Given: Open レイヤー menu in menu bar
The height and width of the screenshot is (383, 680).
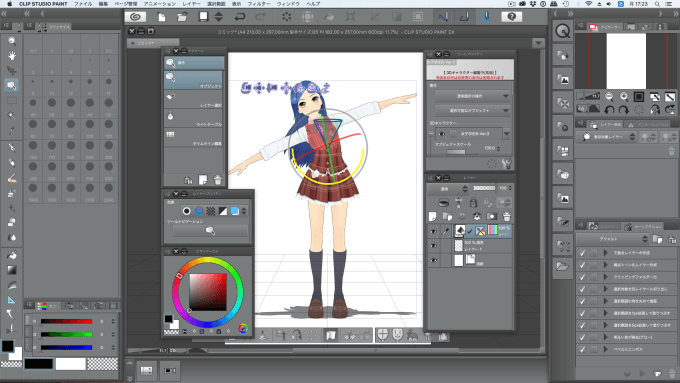Looking at the screenshot, I should click(191, 4).
